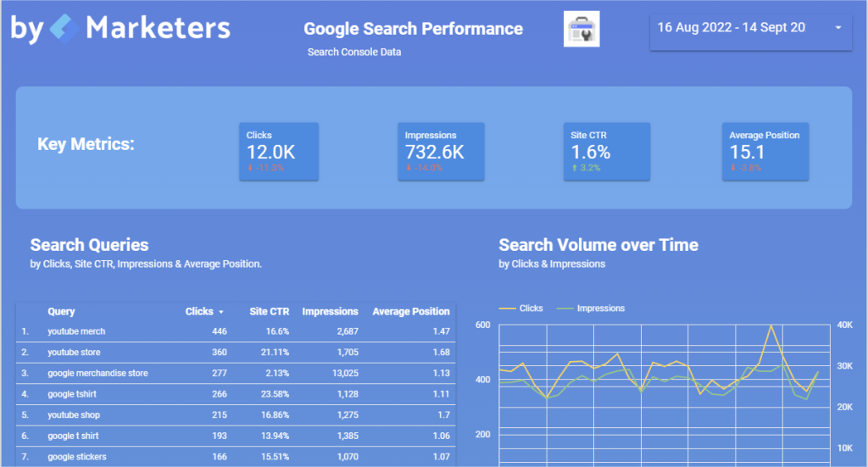Click the Search Console toolbox icon

click(581, 30)
